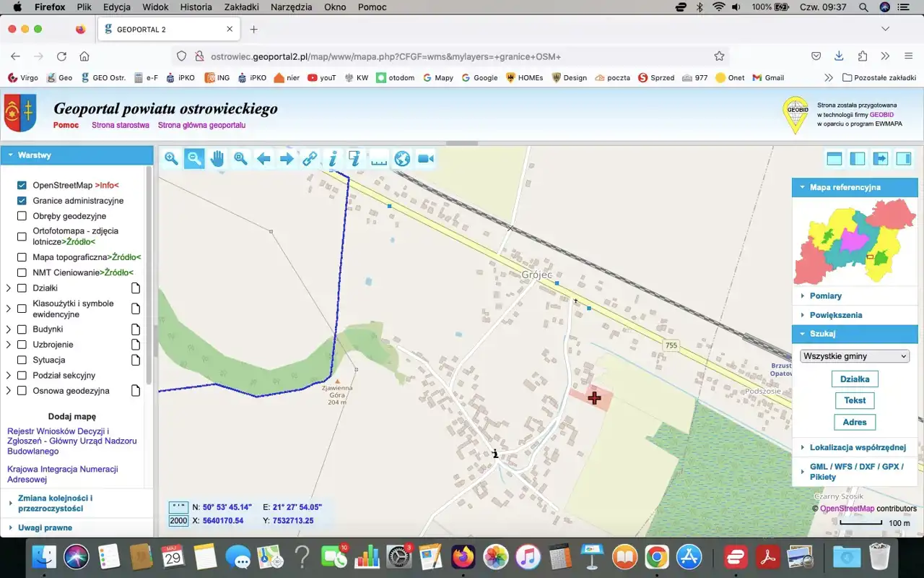Expand the Pomiary panel

coord(825,296)
